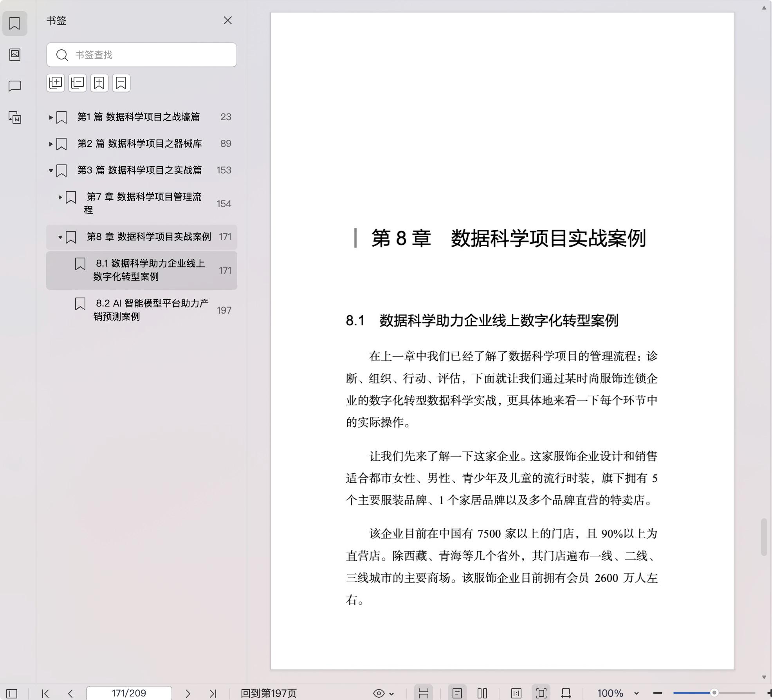Screen dimensions: 772x700
Task: Click the scroll down arrow
Action: tap(764, 677)
